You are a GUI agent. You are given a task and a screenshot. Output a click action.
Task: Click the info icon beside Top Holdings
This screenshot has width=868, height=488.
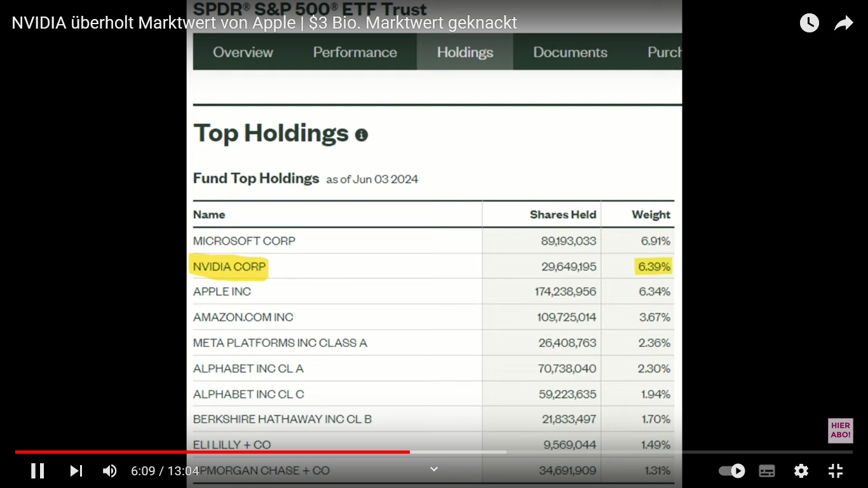pos(362,135)
